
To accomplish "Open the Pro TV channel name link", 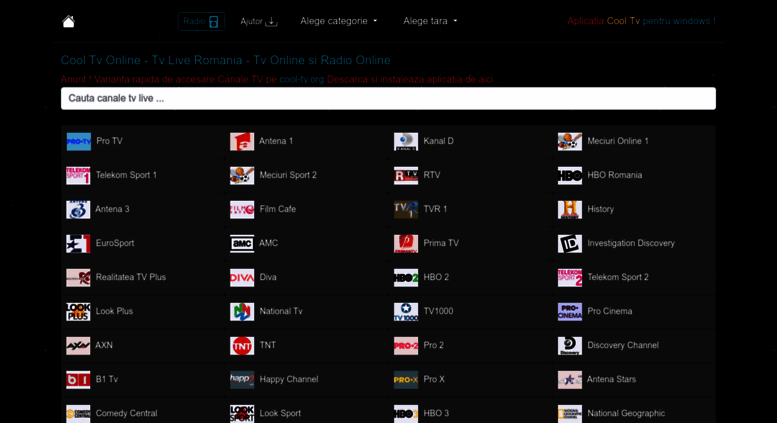I will point(110,141).
